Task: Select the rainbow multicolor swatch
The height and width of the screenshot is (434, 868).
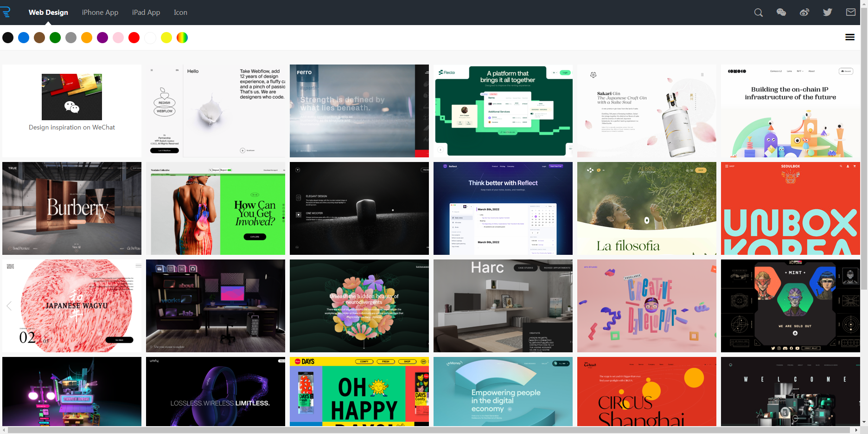Action: [182, 38]
